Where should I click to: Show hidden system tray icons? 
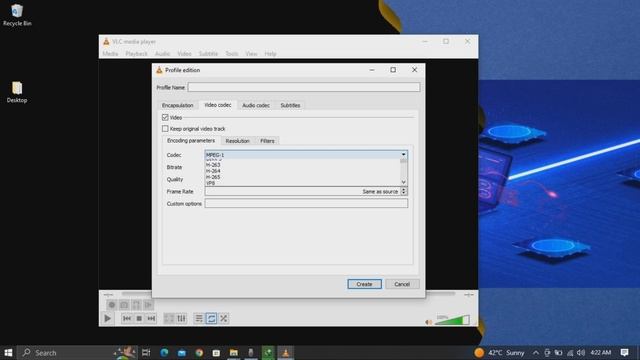(x=536, y=353)
